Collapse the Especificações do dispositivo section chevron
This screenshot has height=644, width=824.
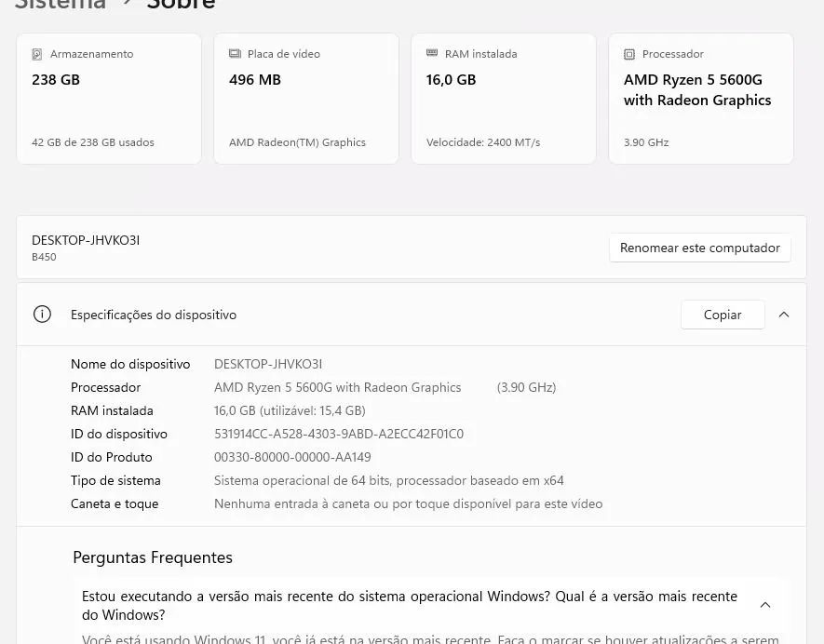(784, 315)
